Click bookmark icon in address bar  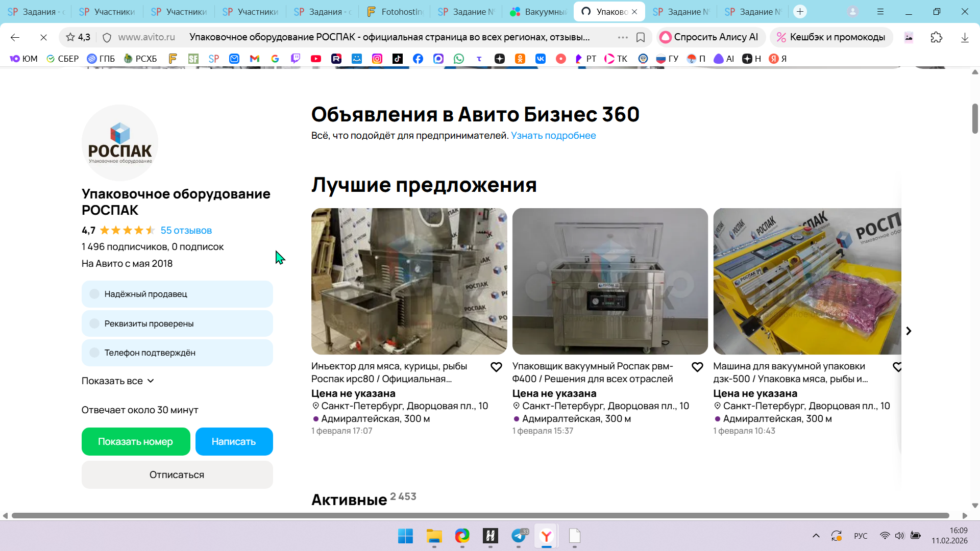[641, 37]
